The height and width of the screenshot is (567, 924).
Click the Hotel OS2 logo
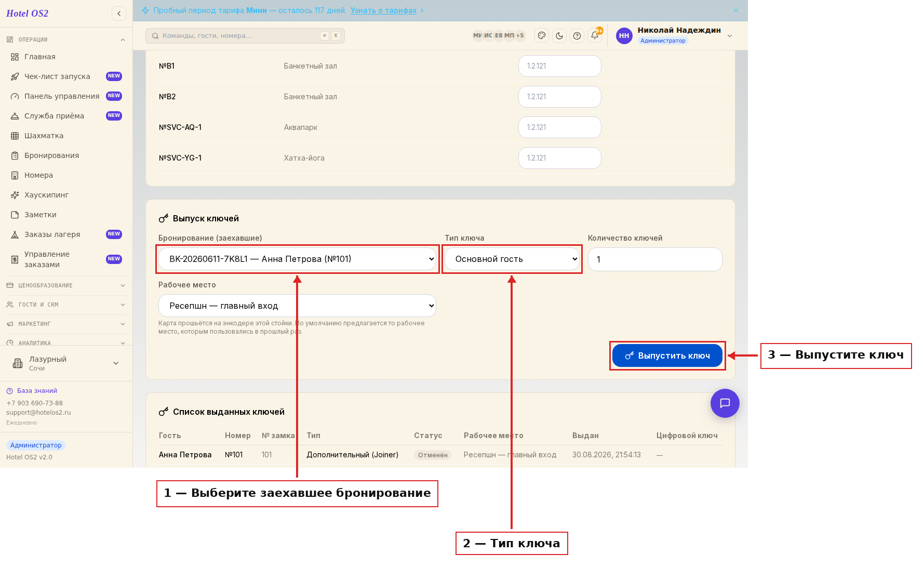coord(28,14)
